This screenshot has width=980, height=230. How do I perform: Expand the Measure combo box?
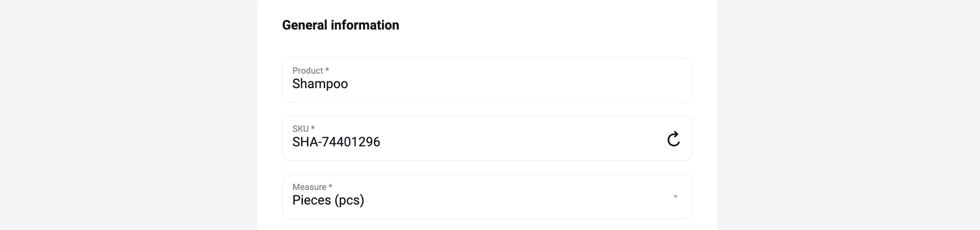[x=487, y=196]
